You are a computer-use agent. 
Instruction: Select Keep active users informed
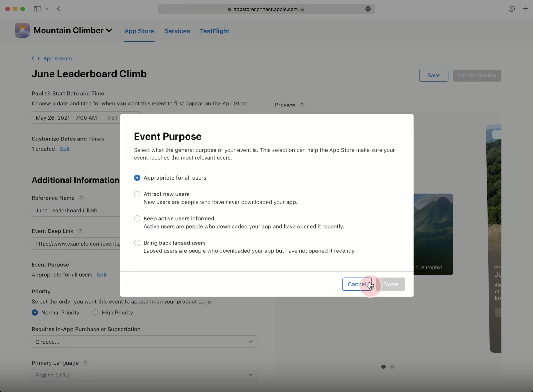pos(137,218)
